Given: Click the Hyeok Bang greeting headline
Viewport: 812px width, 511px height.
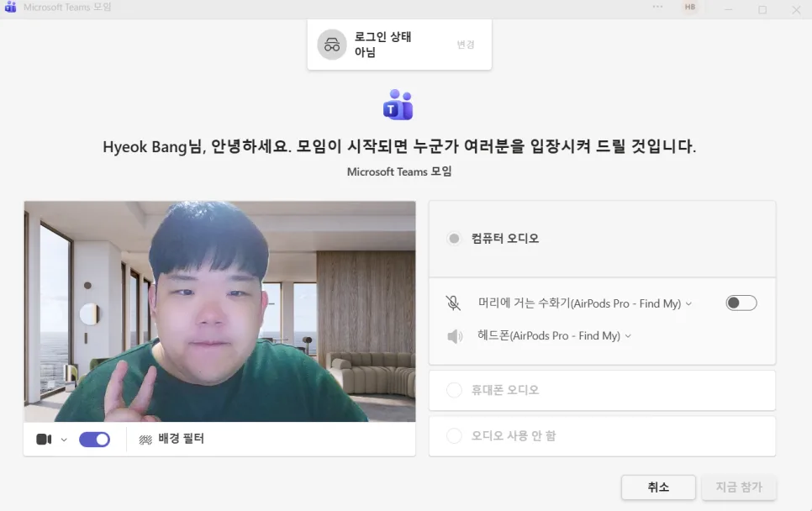Looking at the screenshot, I should (x=399, y=146).
